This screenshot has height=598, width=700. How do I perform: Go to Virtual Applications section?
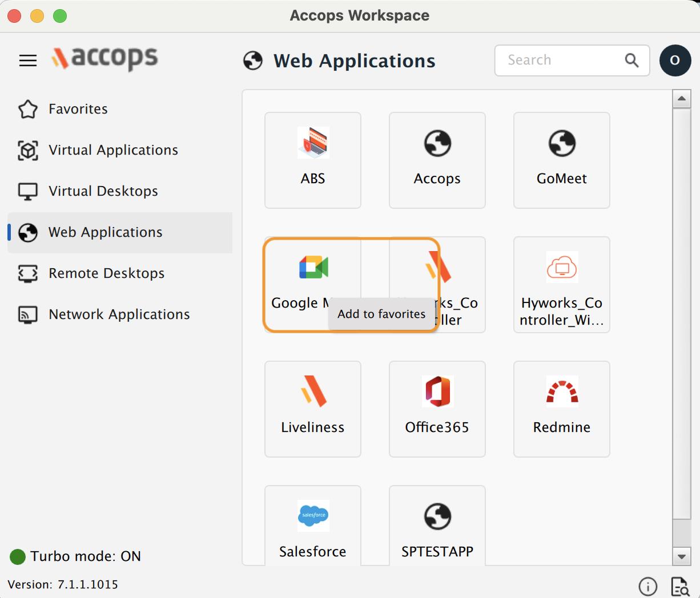[x=113, y=150]
